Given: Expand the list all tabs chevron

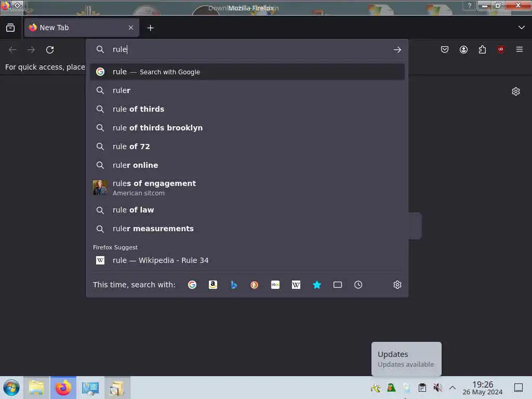Looking at the screenshot, I should coord(522,28).
